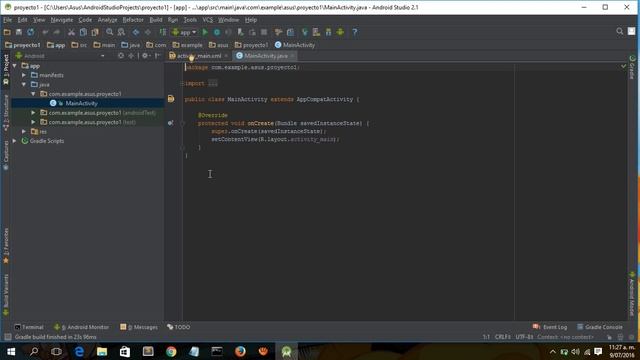
Task: Collapse the java folder
Action: tap(24, 84)
